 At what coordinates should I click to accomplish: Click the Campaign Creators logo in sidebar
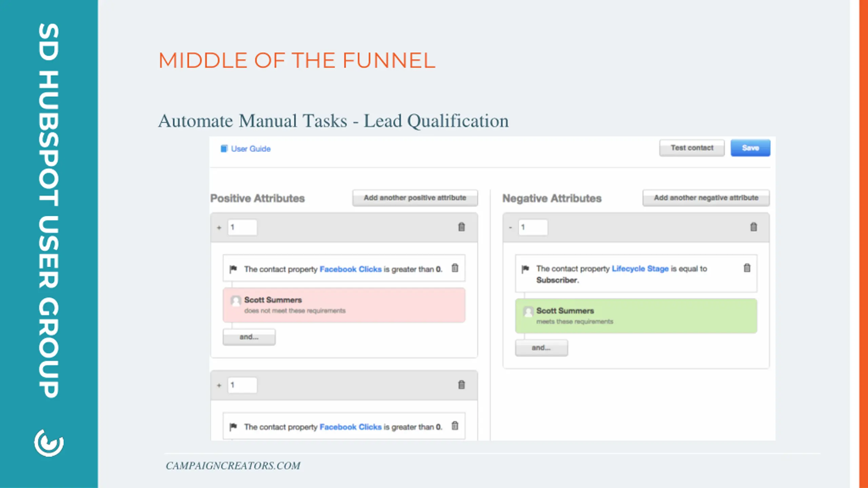click(x=49, y=443)
